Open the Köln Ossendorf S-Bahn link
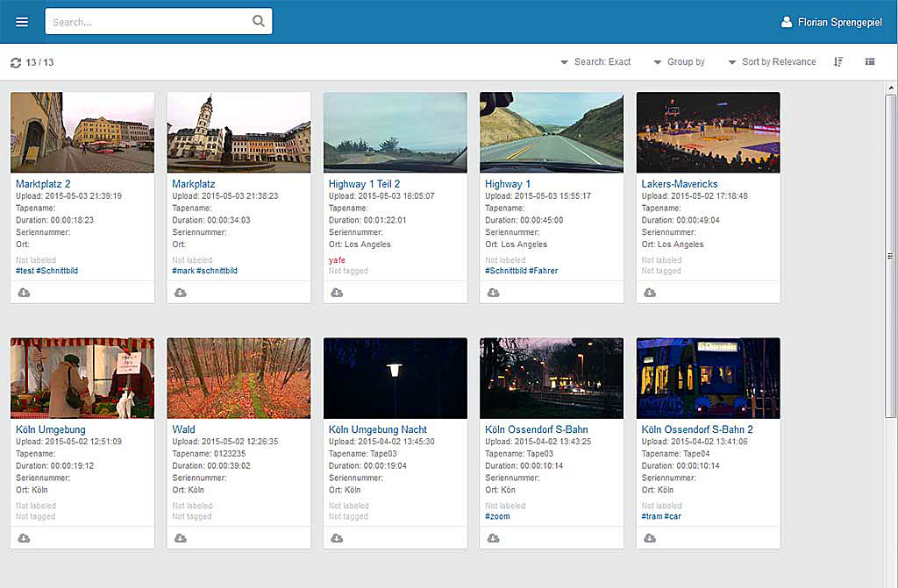The width and height of the screenshot is (898, 588). (536, 429)
